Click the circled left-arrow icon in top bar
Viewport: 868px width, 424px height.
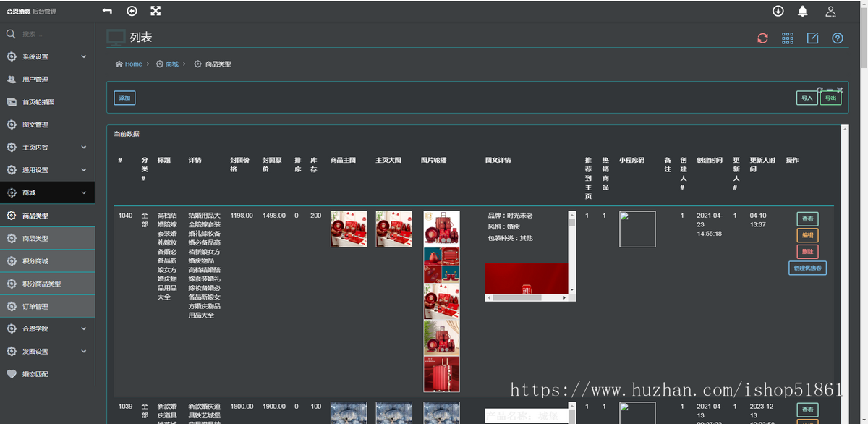coord(132,11)
